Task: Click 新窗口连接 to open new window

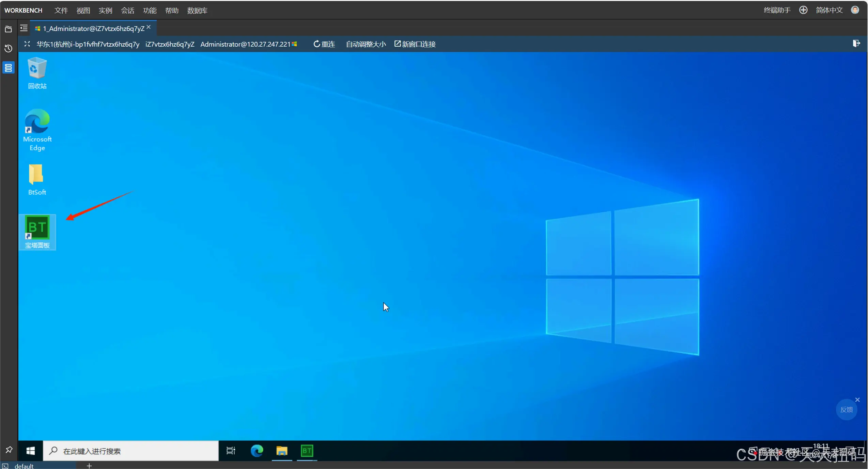Action: pos(415,44)
